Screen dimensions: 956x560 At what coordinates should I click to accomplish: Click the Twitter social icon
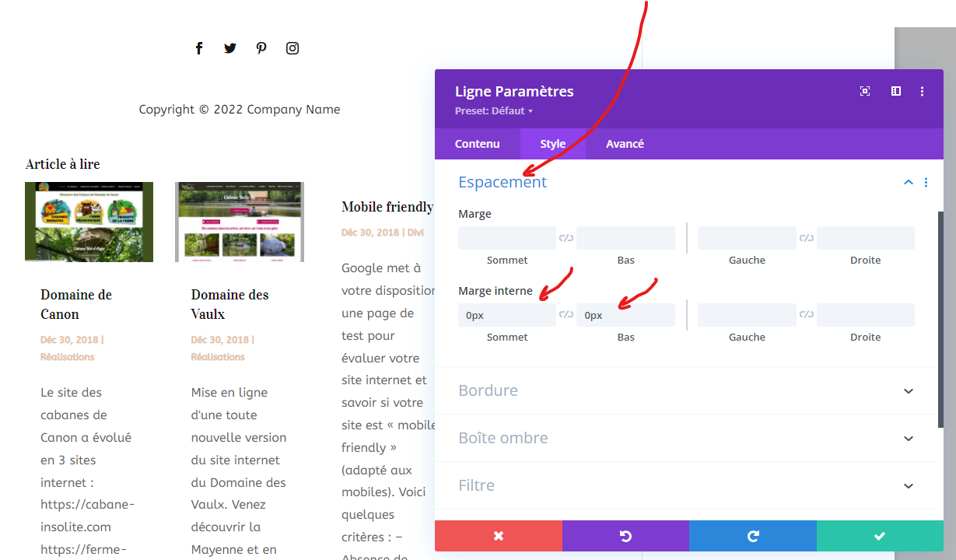point(230,48)
